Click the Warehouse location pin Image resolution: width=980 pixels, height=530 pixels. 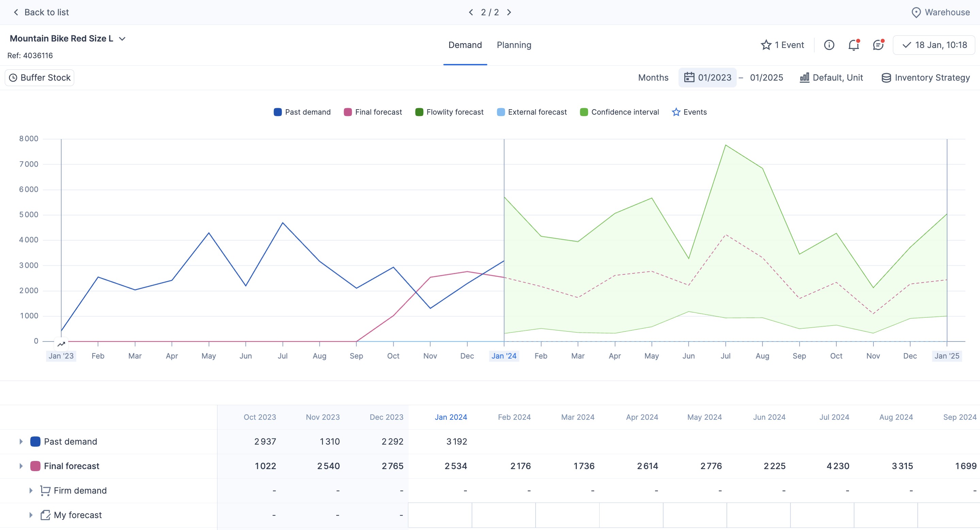(916, 13)
